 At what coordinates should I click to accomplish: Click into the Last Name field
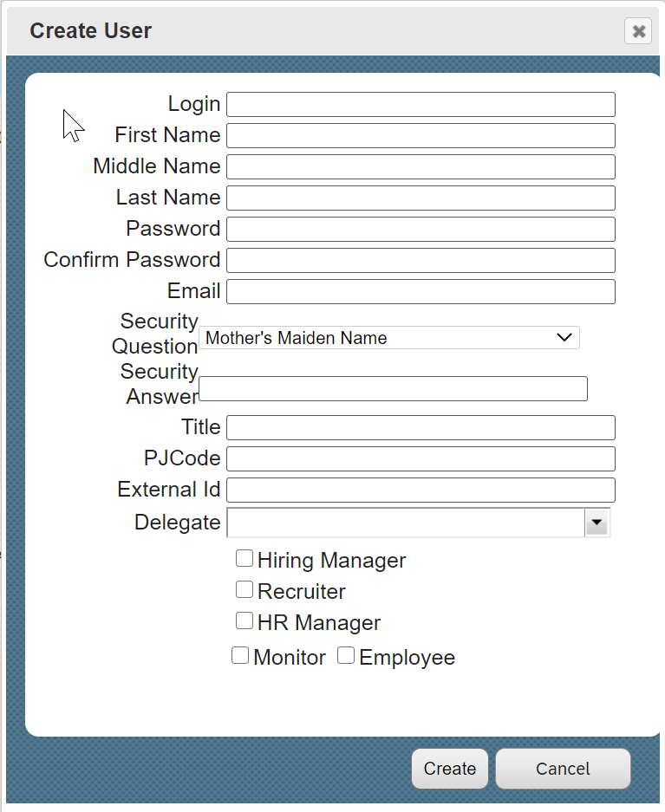click(x=421, y=198)
